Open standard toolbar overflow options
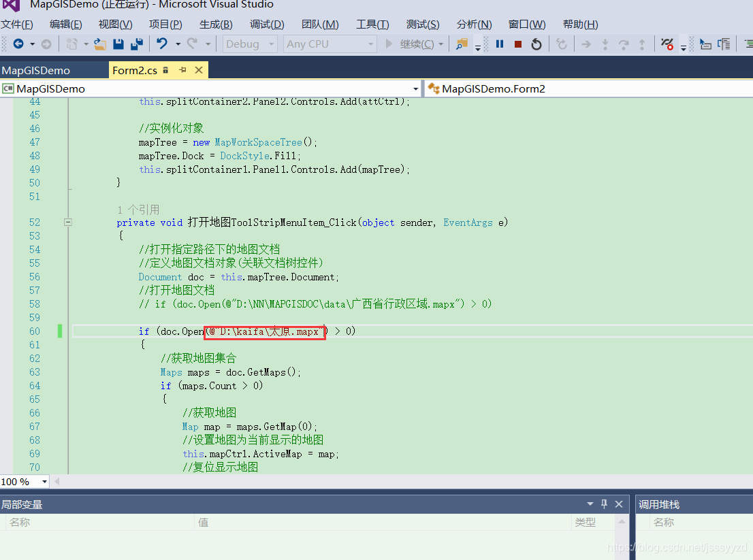Viewport: 753px width, 560px height. [478, 48]
